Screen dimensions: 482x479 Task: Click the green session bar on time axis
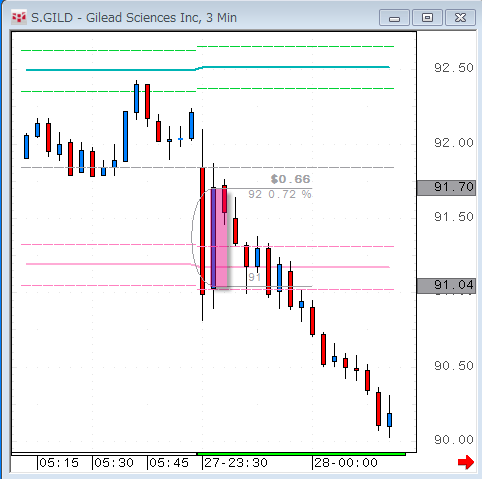coord(301,454)
